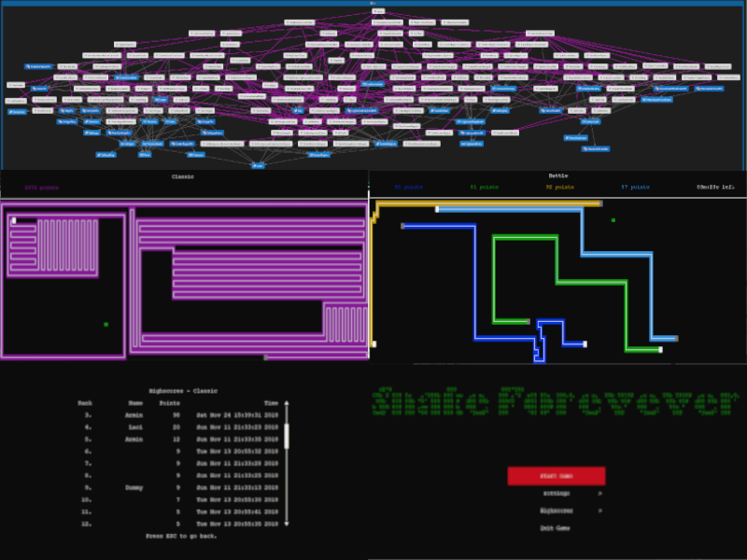
Task: Click the Dummy entry in highscores
Action: coord(135,487)
